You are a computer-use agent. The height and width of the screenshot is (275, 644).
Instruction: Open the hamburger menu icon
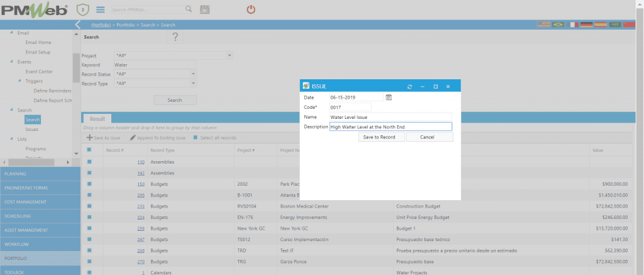pos(100,10)
